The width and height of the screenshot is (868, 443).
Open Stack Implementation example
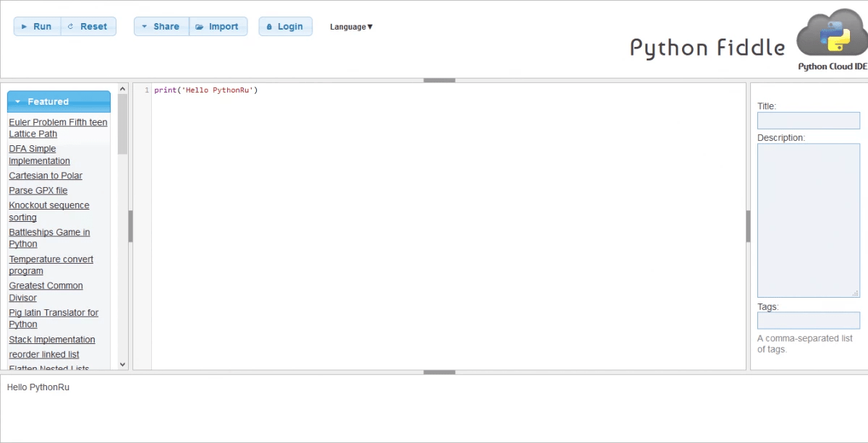click(52, 340)
